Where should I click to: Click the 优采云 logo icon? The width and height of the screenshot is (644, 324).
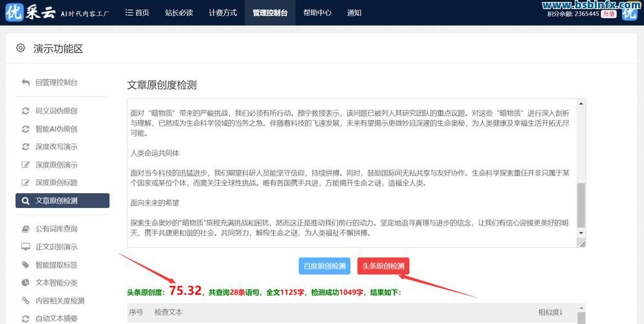pos(14,12)
